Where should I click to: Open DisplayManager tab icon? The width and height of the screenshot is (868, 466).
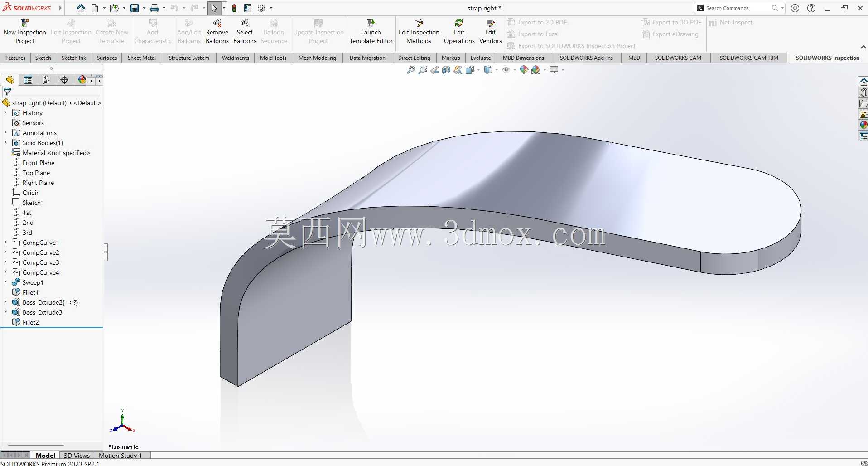pyautogui.click(x=82, y=80)
